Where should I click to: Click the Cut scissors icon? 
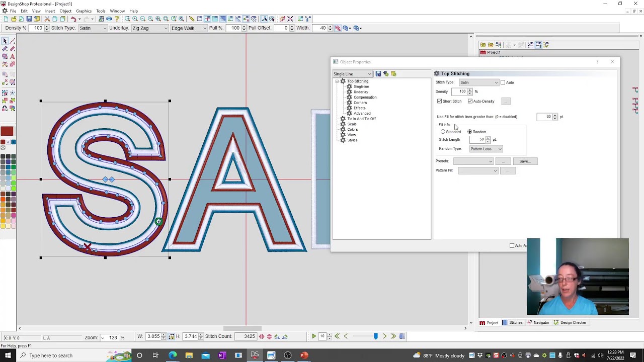47,19
